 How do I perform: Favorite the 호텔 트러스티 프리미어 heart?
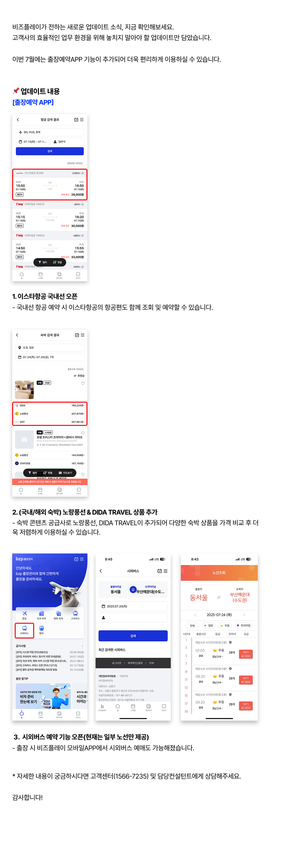click(x=83, y=433)
